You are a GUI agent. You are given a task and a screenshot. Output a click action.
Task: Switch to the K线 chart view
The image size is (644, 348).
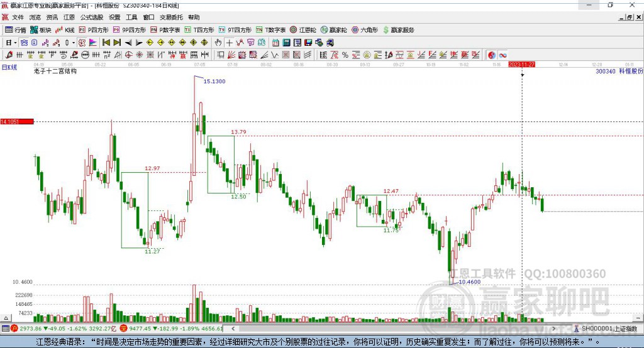(65, 30)
